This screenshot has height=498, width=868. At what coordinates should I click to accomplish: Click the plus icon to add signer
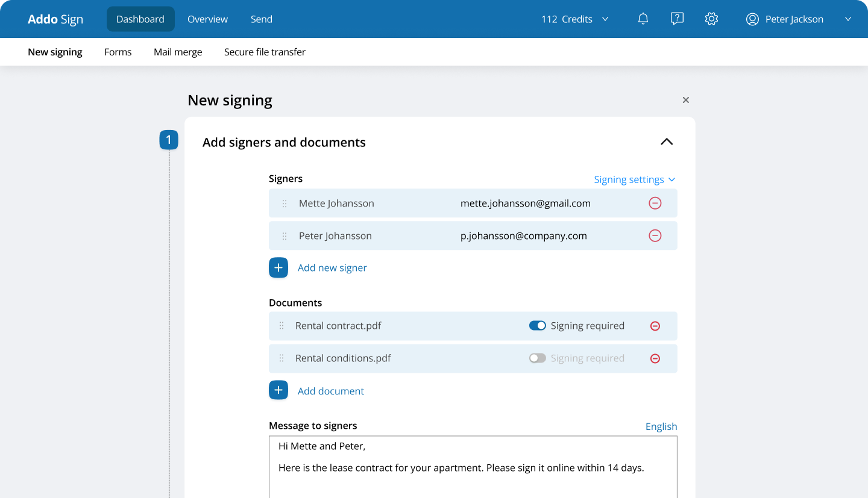coord(278,267)
